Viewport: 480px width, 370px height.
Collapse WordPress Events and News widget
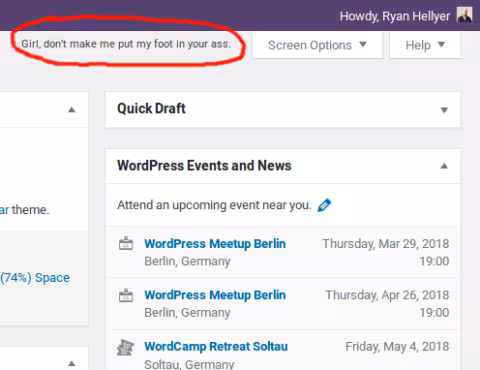click(x=444, y=166)
